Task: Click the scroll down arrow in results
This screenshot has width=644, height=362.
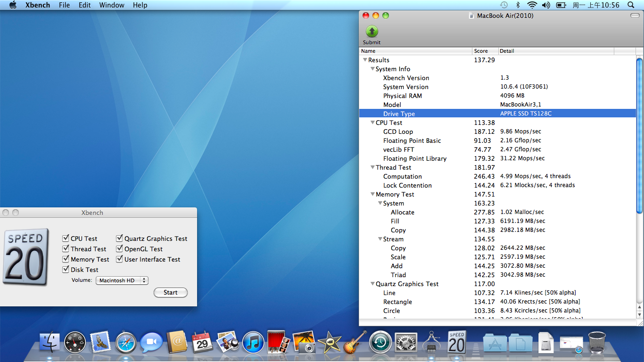Action: pos(639,314)
